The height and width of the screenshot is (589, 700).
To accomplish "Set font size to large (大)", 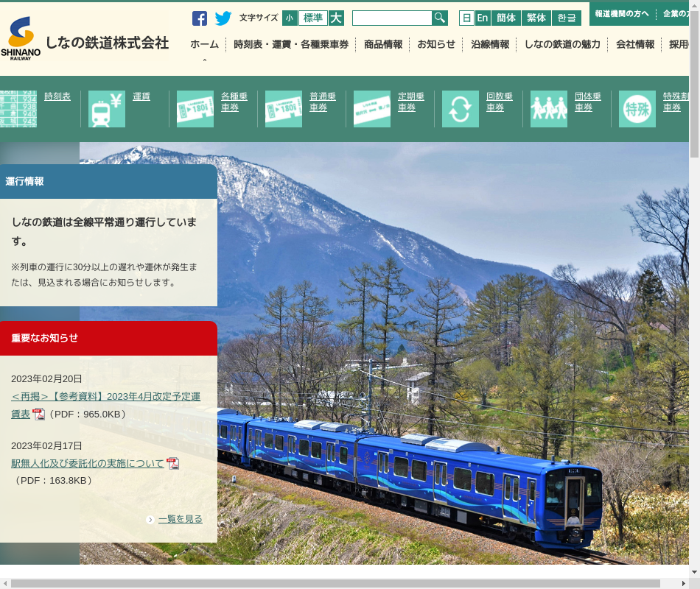I will (336, 18).
